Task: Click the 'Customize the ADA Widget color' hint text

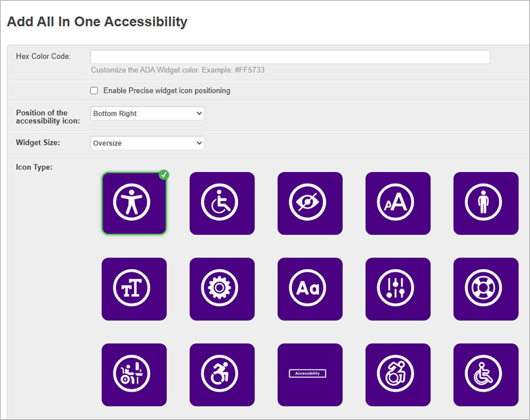Action: point(178,70)
